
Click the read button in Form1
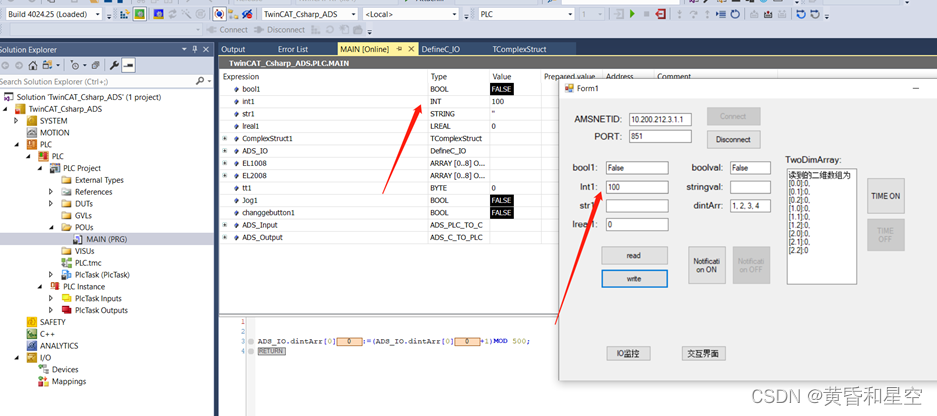click(x=634, y=256)
